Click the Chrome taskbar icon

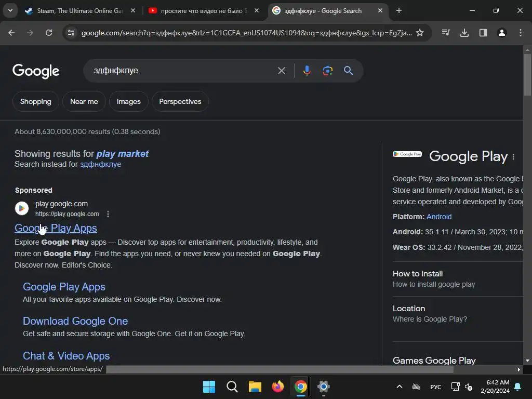pyautogui.click(x=301, y=387)
